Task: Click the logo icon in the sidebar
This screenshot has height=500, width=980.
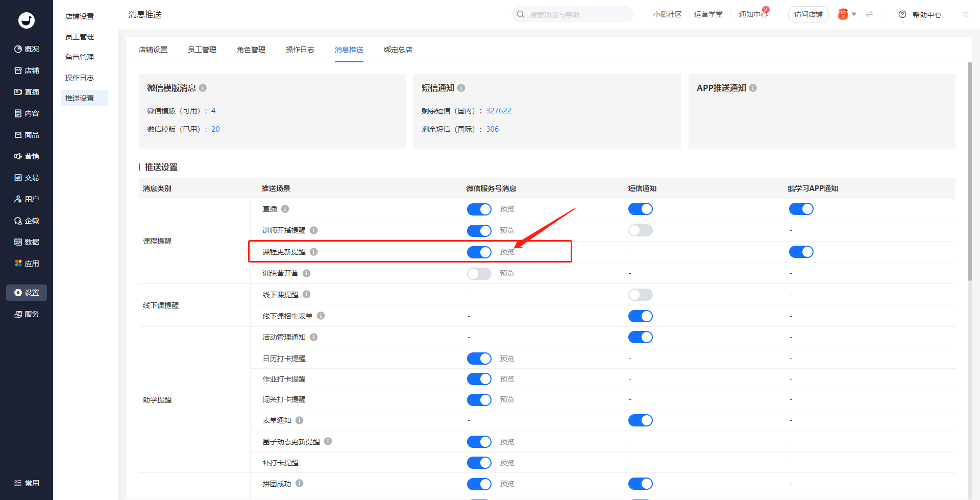Action: [27, 20]
